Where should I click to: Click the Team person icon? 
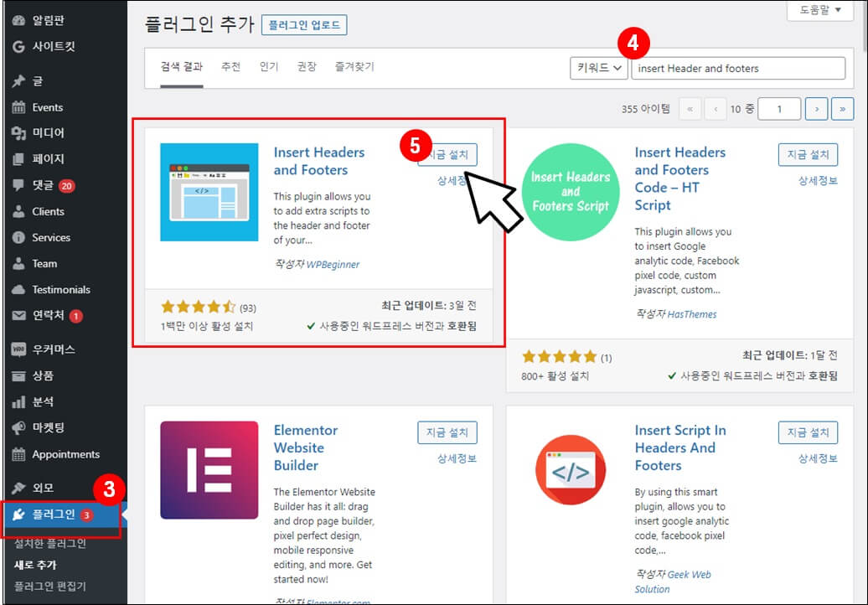click(x=18, y=263)
